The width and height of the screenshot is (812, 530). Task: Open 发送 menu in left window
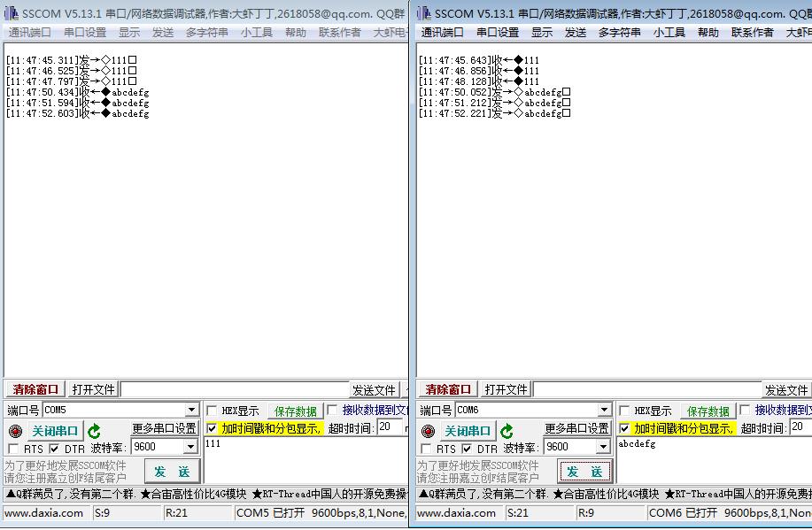(163, 33)
